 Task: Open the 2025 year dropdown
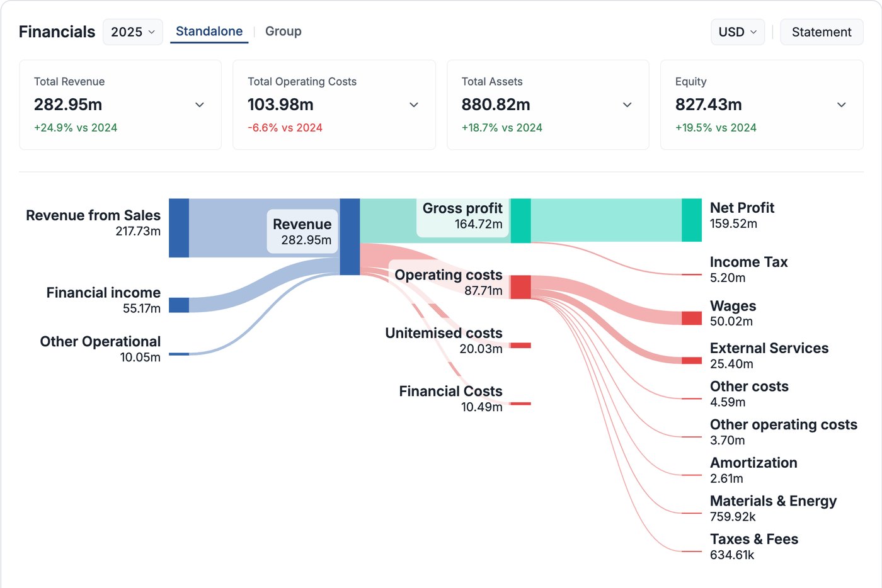coord(133,32)
